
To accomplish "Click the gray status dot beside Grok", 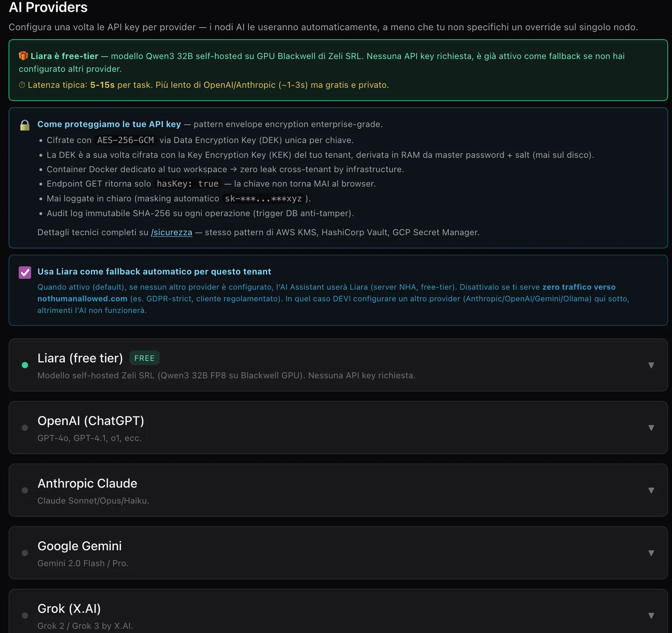I will coord(25,615).
